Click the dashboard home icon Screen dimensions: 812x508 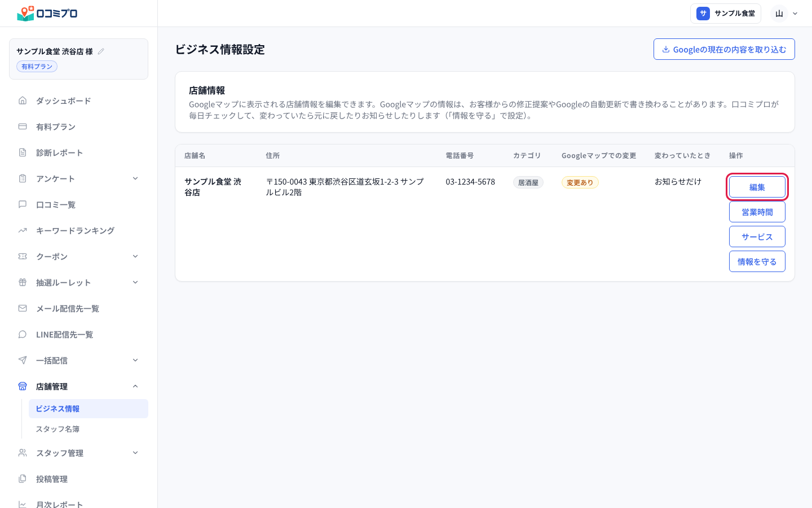click(23, 100)
